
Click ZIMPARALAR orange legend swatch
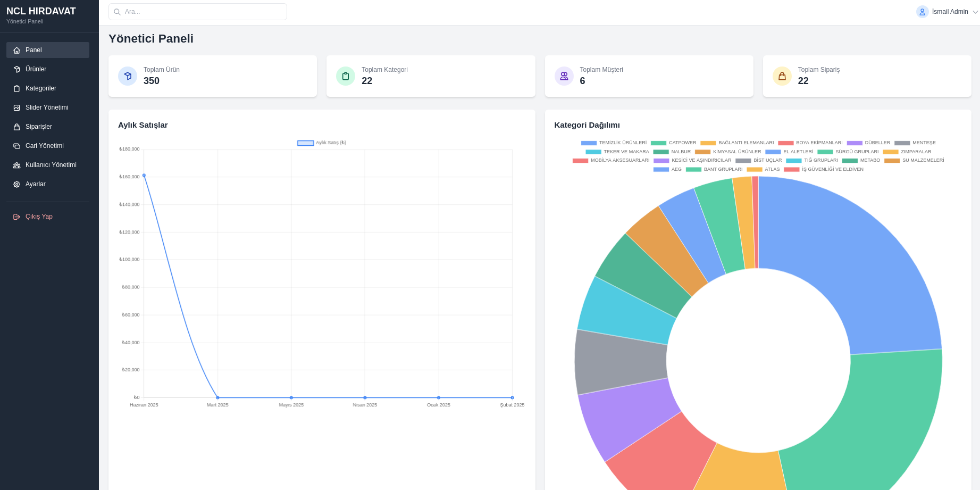[x=891, y=152]
